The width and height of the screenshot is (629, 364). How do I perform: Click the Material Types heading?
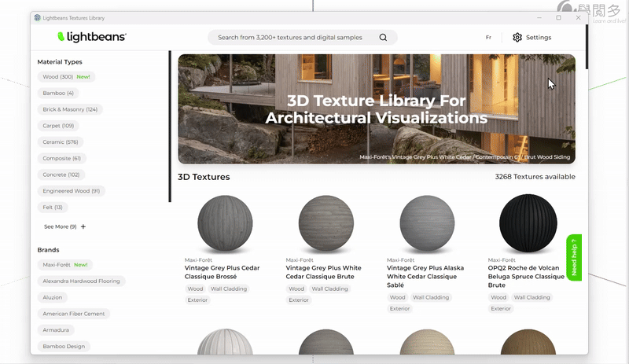click(60, 62)
